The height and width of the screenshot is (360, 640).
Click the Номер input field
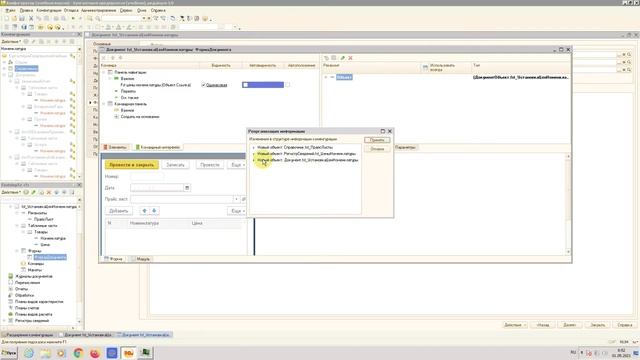pos(147,177)
